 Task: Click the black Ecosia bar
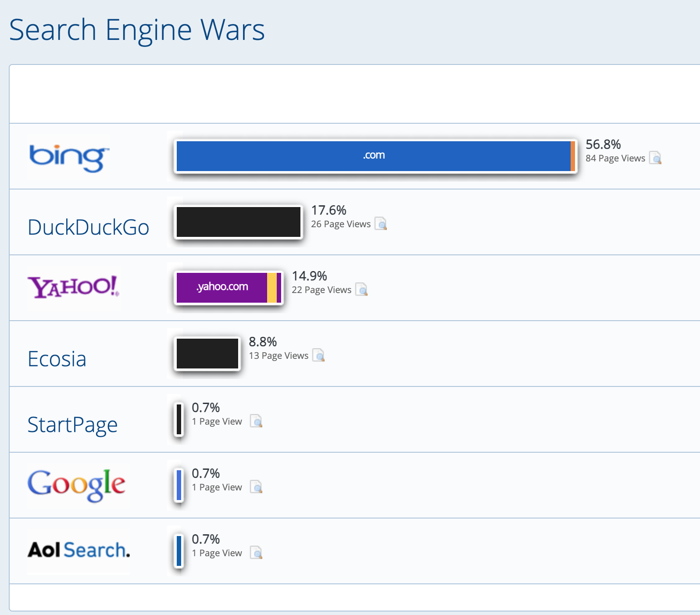pos(207,353)
